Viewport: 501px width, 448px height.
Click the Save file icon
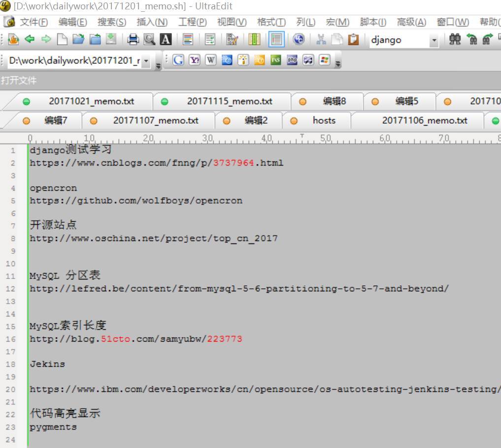(x=111, y=39)
